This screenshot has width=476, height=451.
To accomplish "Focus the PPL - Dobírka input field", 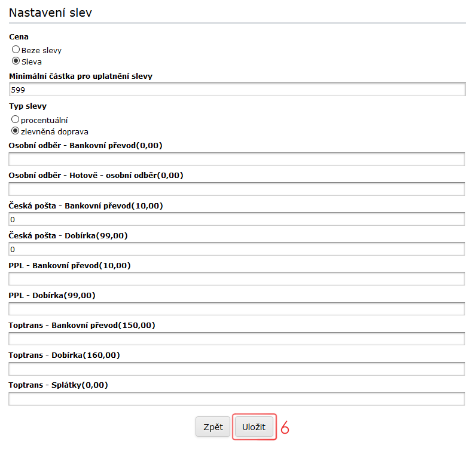I will [x=237, y=309].
